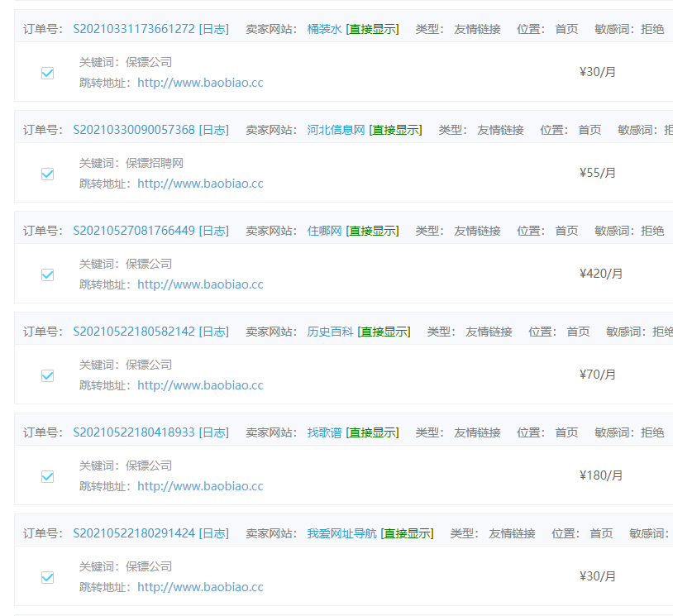
Task: Toggle the checkbox for the 找歌谱 order
Action: [x=47, y=476]
